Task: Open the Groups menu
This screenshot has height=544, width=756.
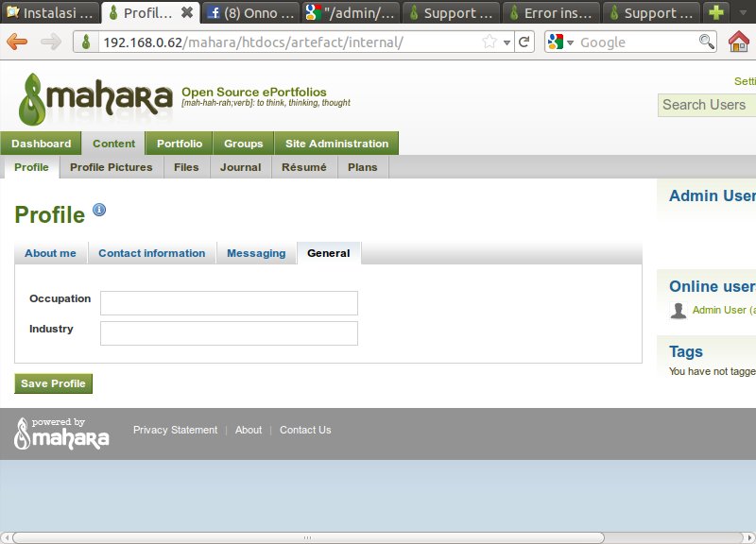Action: 244,144
